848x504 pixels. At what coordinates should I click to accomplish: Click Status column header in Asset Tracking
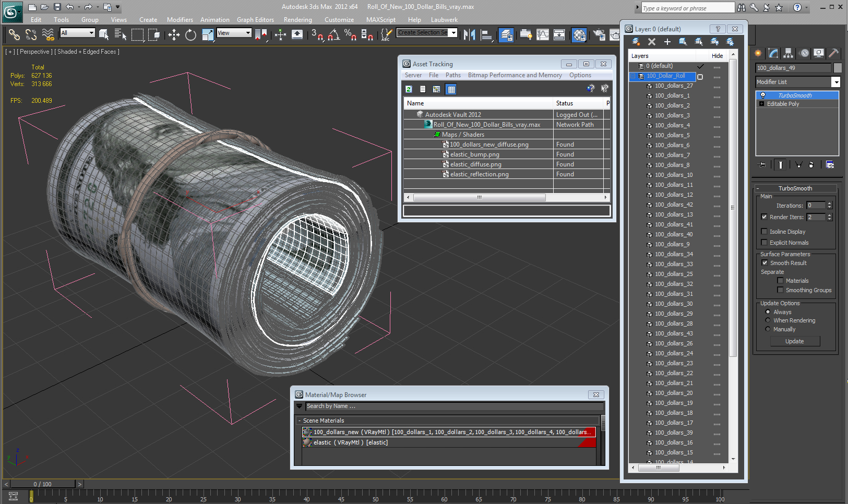click(578, 103)
